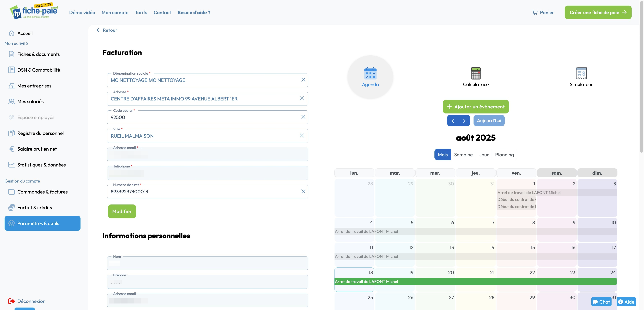Go to next month in calendar

464,121
